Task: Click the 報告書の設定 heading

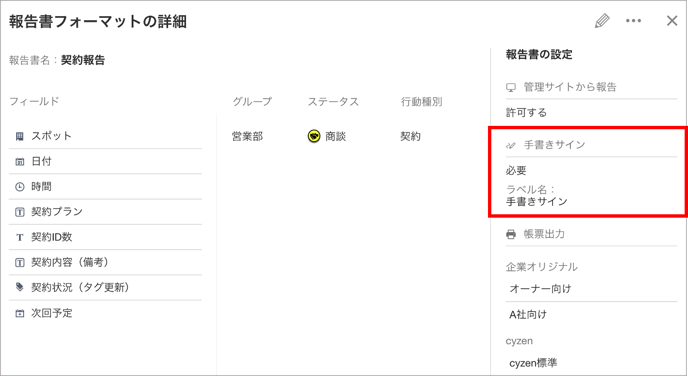Action: point(539,55)
